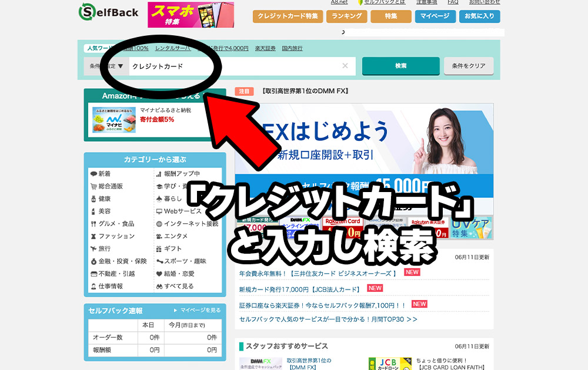Click the 国内旅行 popular keyword
Screen dimensions: 588x370
coord(292,48)
